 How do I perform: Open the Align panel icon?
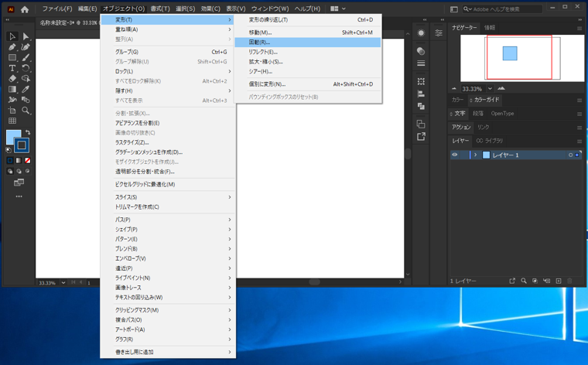(x=421, y=94)
